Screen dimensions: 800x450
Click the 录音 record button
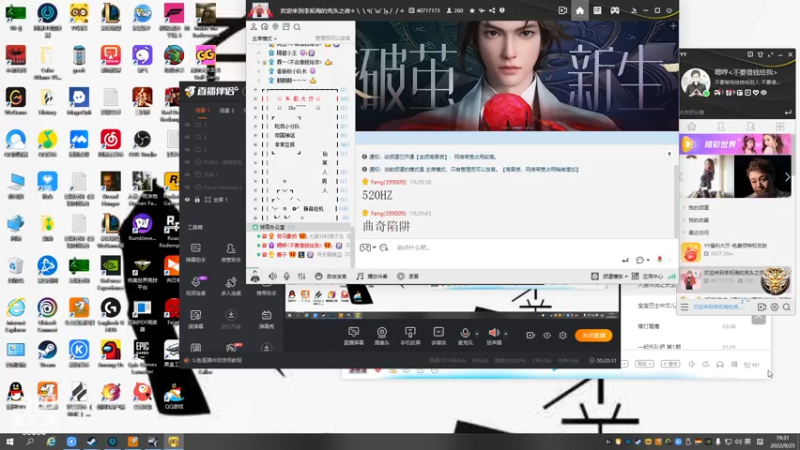408,276
